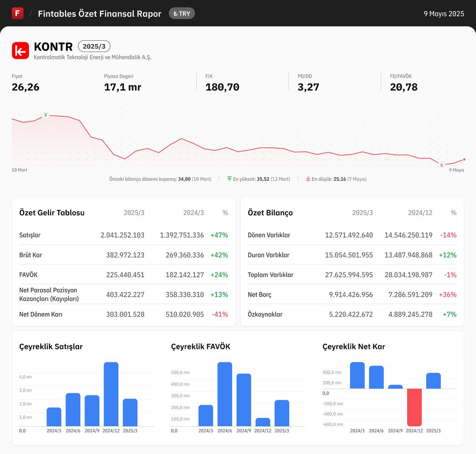Click the 2025/3 bar in Çeyreklik Net Kar
Screen dimensions: 476x454
point(434,381)
